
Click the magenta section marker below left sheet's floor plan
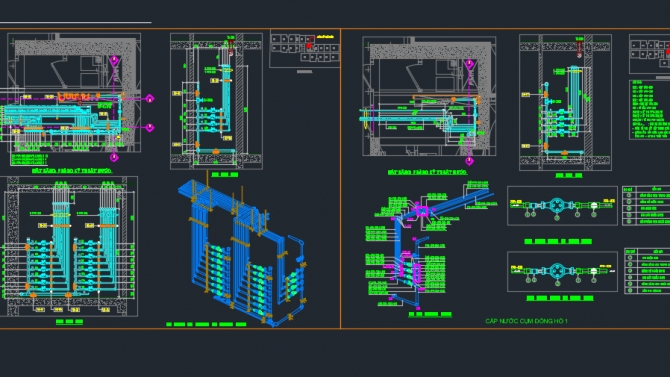[114, 158]
